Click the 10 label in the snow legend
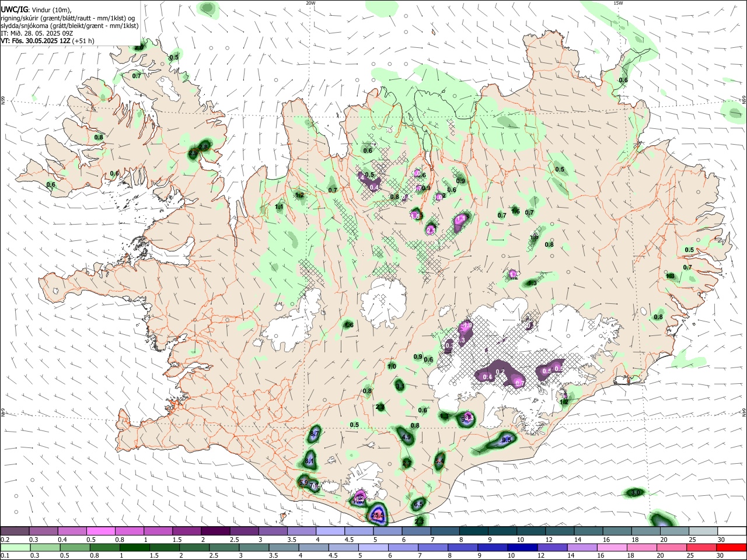 click(520, 539)
